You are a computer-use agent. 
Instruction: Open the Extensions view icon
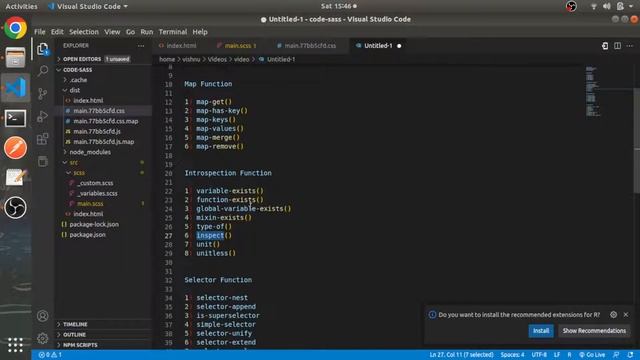[x=42, y=139]
